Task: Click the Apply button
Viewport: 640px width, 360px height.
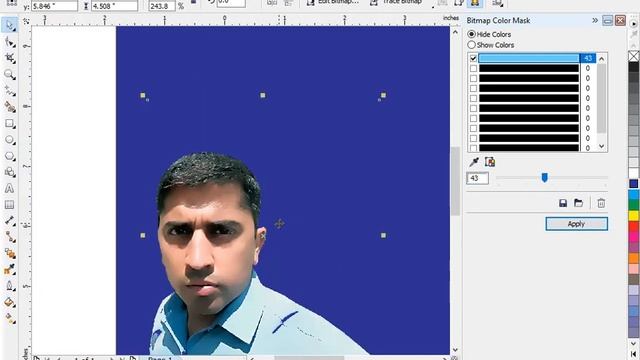Action: pos(576,224)
